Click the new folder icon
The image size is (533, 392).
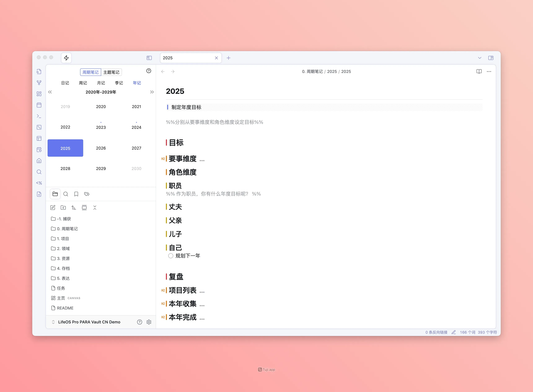63,208
